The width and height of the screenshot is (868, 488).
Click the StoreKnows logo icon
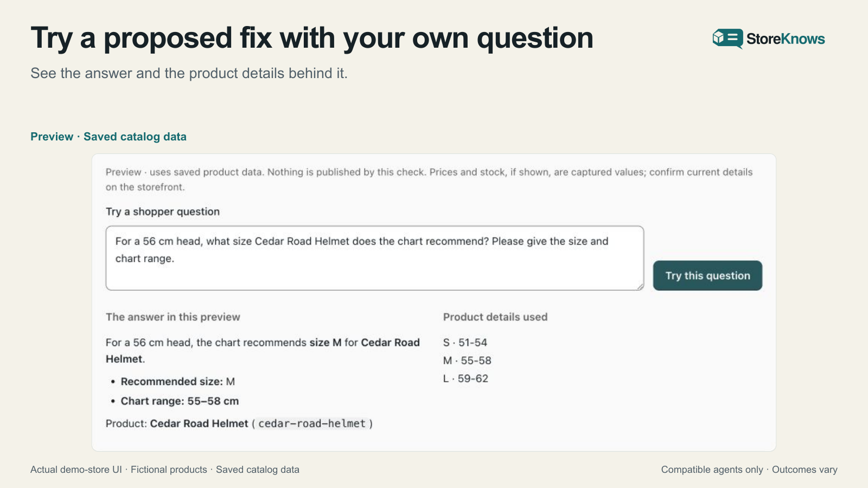point(727,38)
